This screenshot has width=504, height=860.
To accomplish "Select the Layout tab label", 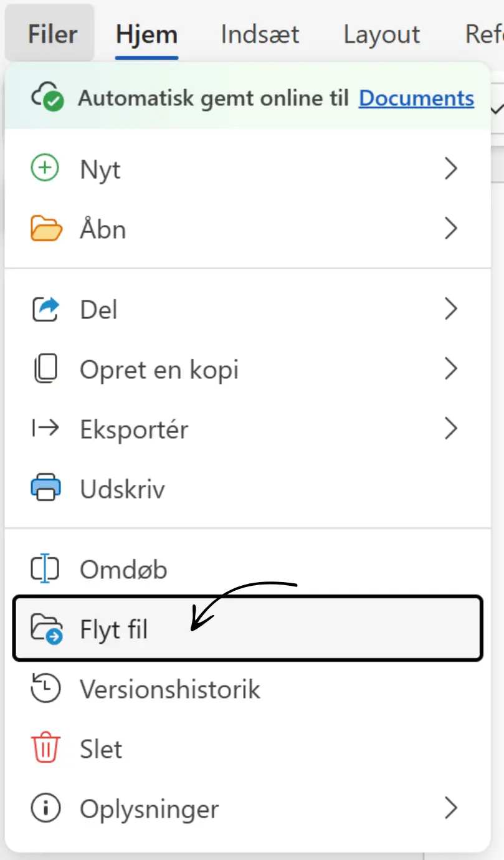I will [381, 34].
